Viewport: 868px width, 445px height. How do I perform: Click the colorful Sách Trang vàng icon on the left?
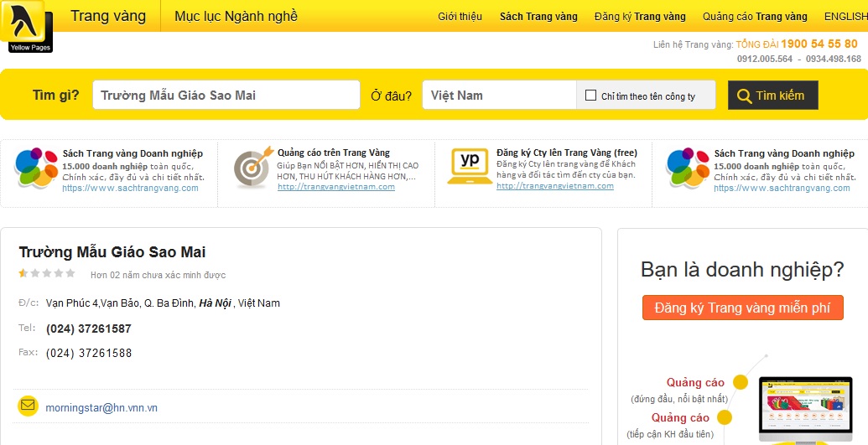click(36, 168)
